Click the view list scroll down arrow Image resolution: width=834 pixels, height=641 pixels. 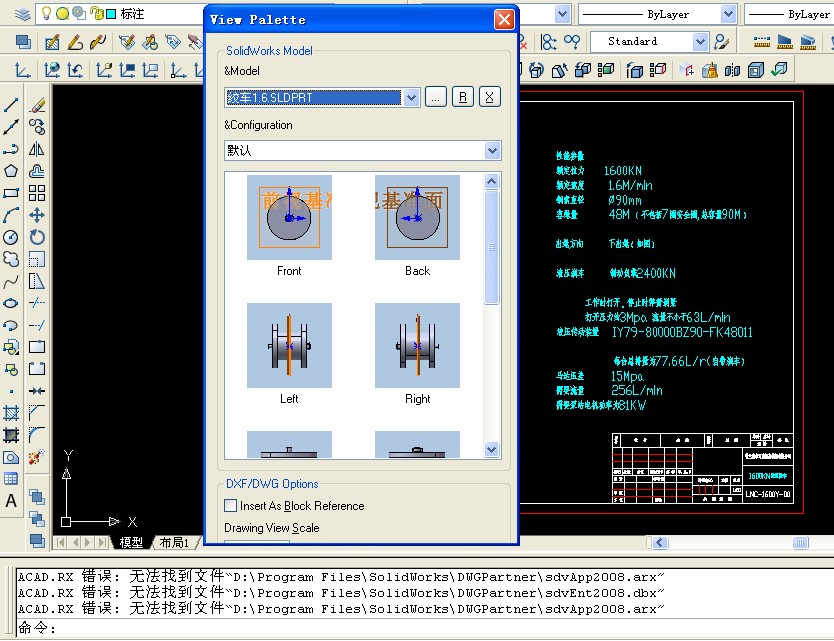tap(491, 449)
